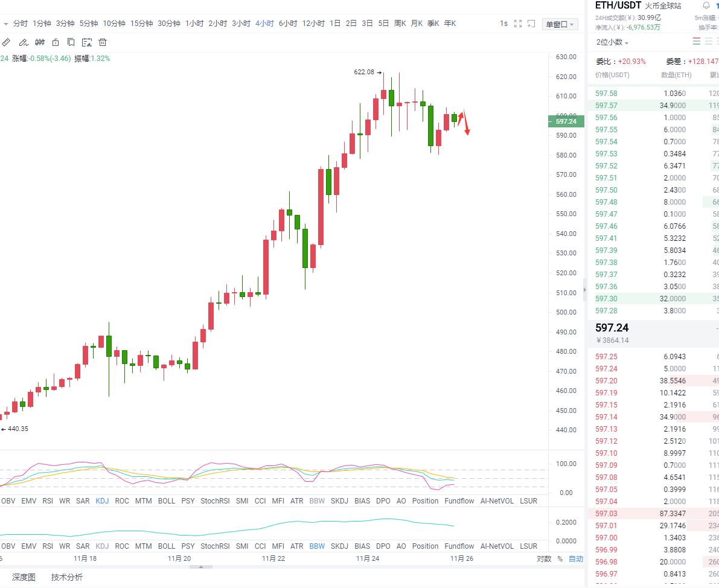Toggle the % percentage scale
719x588 pixels.
point(560,558)
